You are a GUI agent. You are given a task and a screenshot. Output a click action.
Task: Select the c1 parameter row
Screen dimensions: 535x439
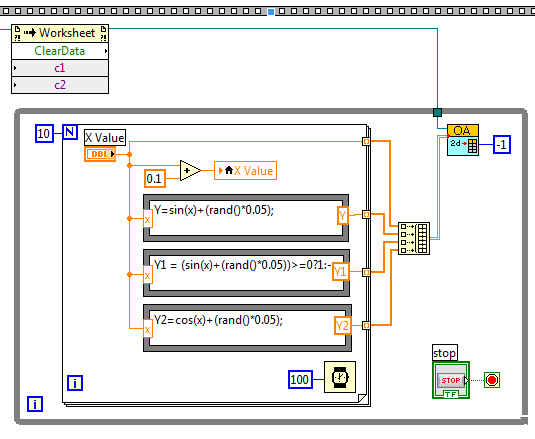60,68
